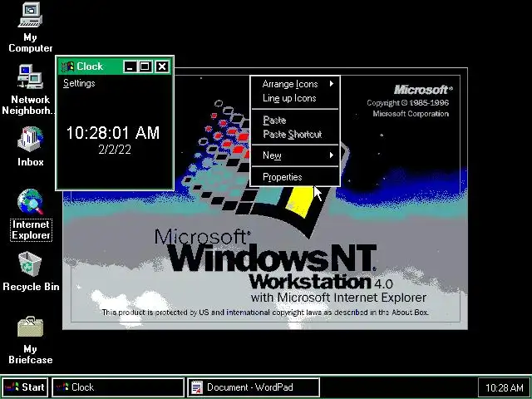Click the 10:28:01 AM time display

(113, 133)
